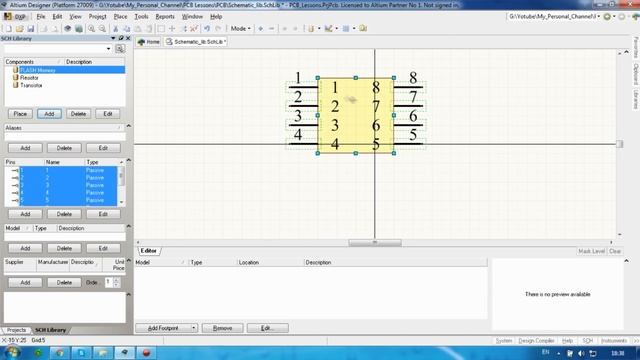Open the Mode dropdown
640x360 pixels.
click(x=240, y=29)
